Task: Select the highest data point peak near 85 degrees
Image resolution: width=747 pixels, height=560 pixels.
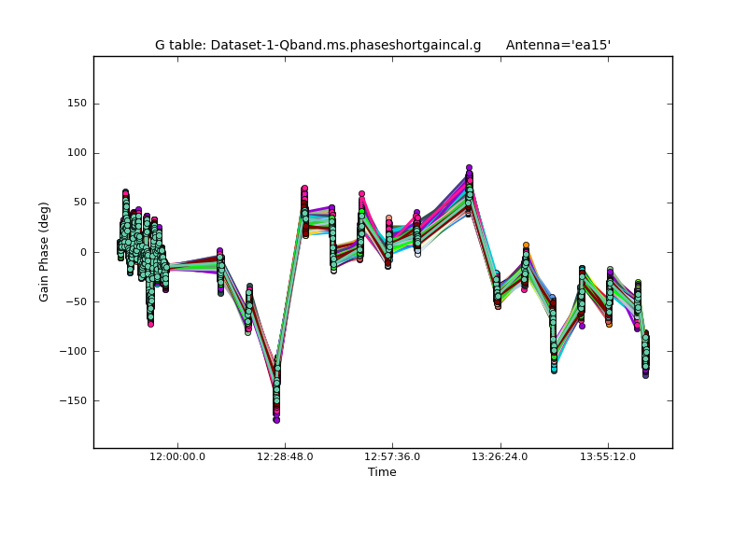Action: click(469, 168)
